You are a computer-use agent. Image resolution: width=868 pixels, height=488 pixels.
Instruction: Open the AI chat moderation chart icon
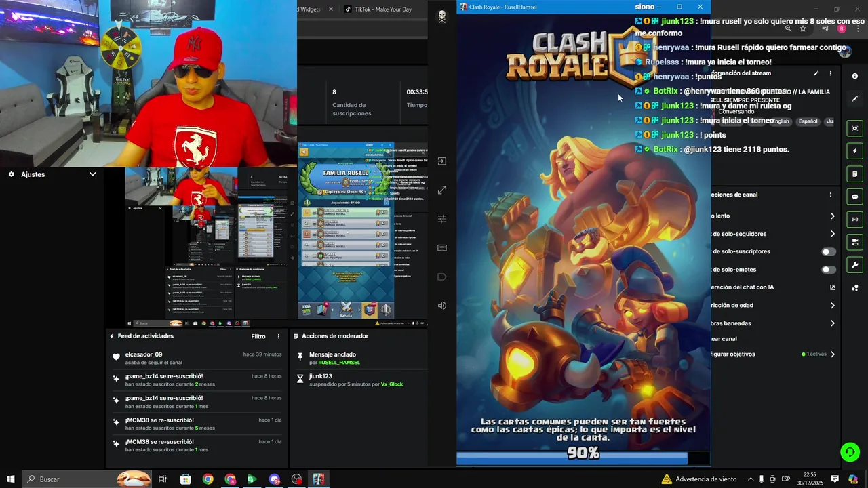tap(833, 287)
